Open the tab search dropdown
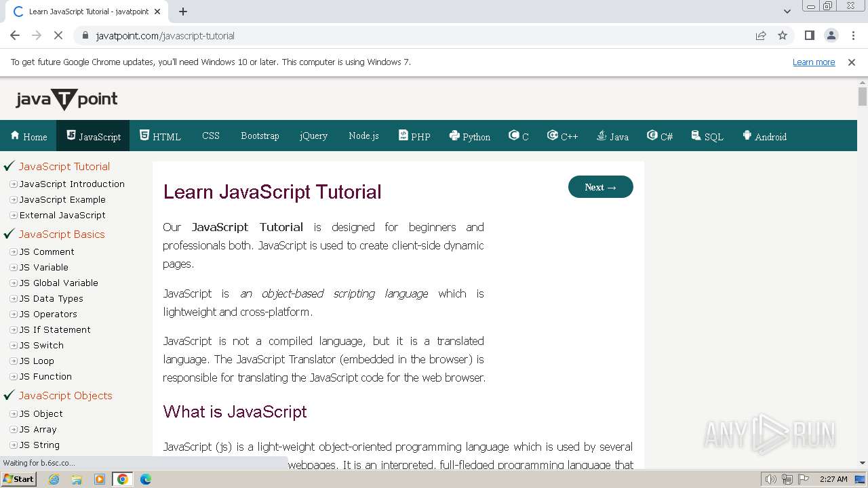Screen dimensions: 868x488 [787, 12]
